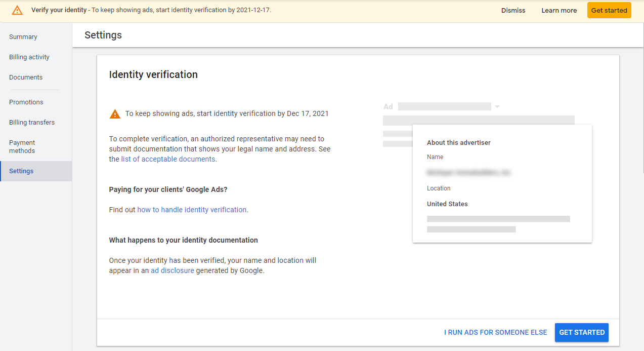Open Learn more in the top banner
The image size is (644, 351).
tap(559, 10)
